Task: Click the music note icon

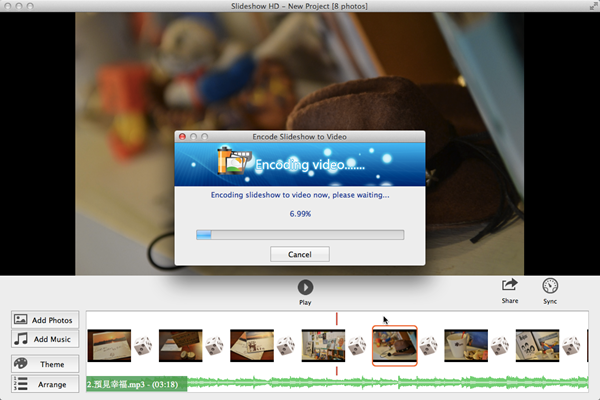Action: coord(21,339)
